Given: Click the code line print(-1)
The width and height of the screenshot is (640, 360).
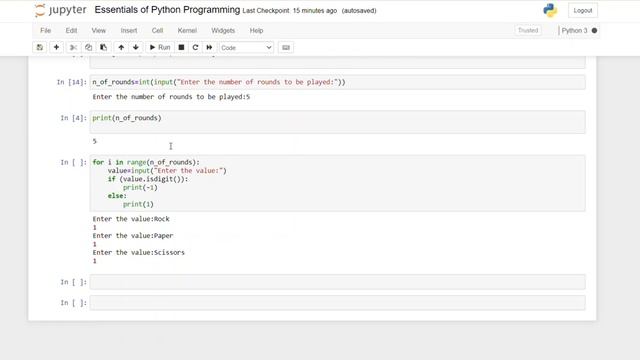Looking at the screenshot, I should click(140, 187).
